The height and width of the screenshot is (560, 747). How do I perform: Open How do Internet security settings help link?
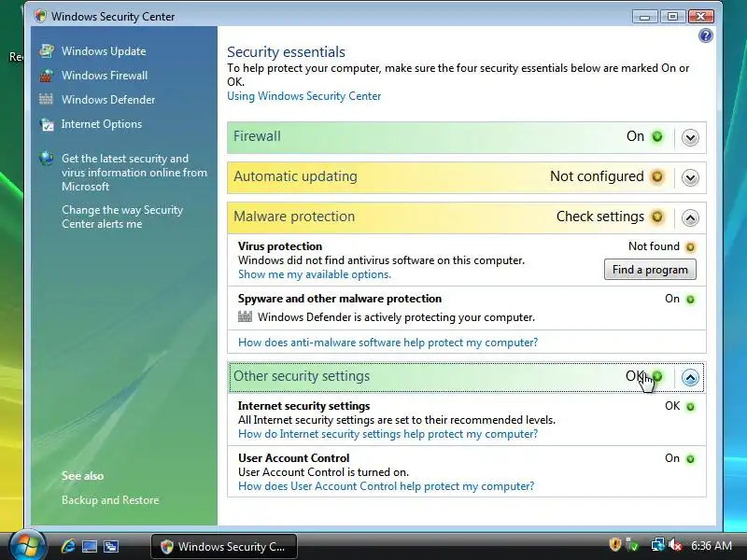(388, 434)
